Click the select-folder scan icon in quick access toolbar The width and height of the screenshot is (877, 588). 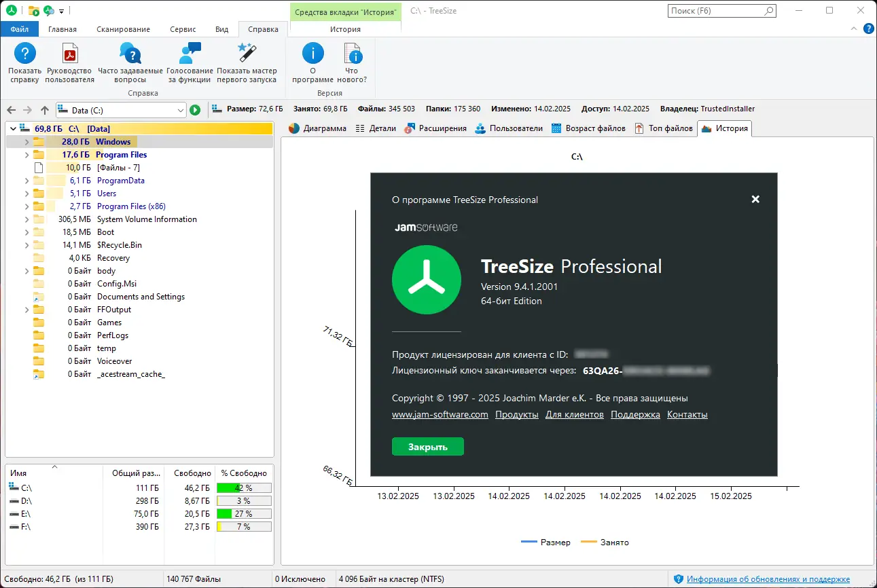pyautogui.click(x=33, y=11)
